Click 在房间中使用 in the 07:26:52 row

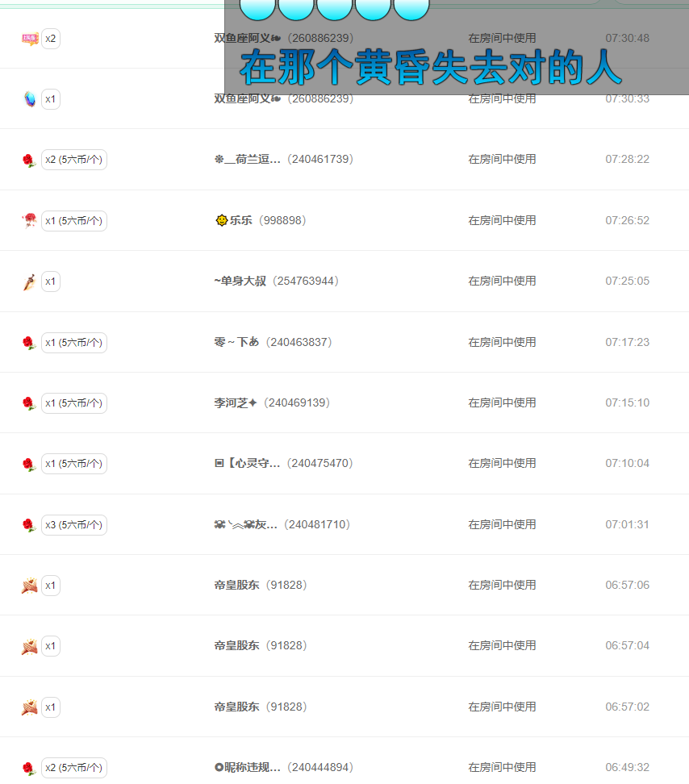pyautogui.click(x=502, y=220)
